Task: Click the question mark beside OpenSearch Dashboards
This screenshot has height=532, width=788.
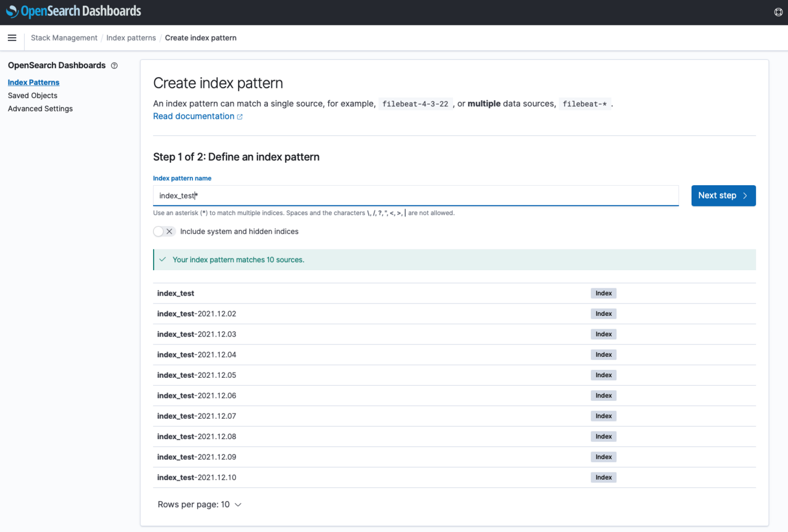Action: [x=114, y=66]
